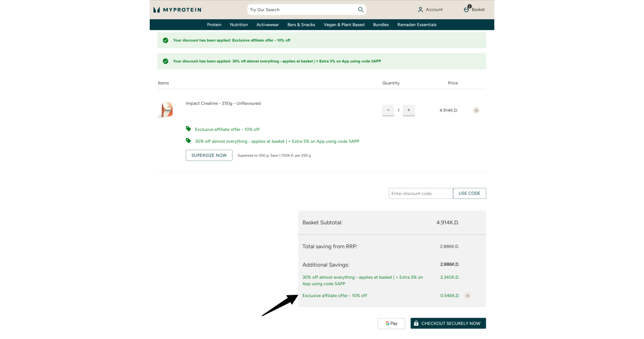Click the 2.340K.D. saving amount

450,277
